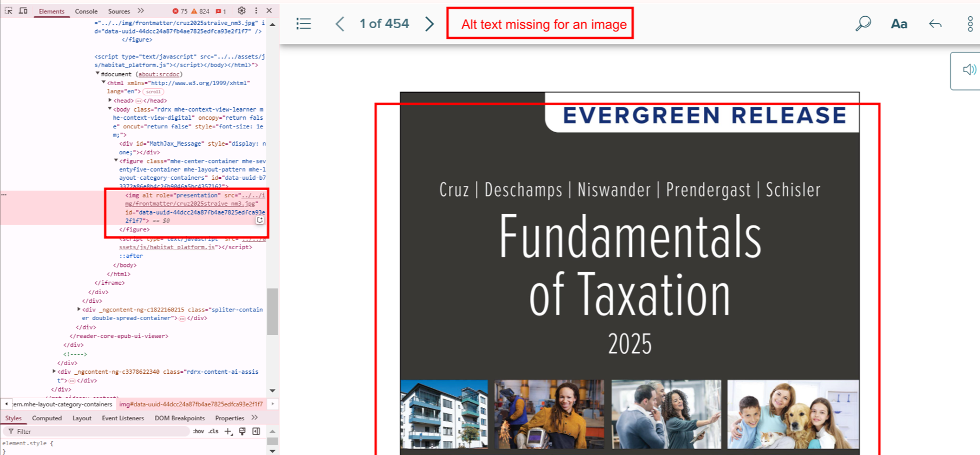Viewport: 980px width, 455px height.
Task: Open the Aa text display settings
Action: point(899,24)
